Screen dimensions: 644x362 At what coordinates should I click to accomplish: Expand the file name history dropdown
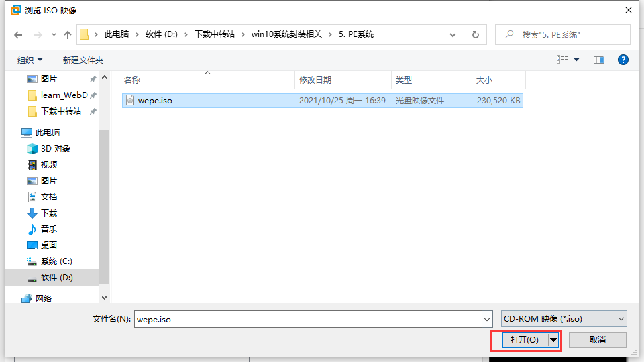coord(486,320)
